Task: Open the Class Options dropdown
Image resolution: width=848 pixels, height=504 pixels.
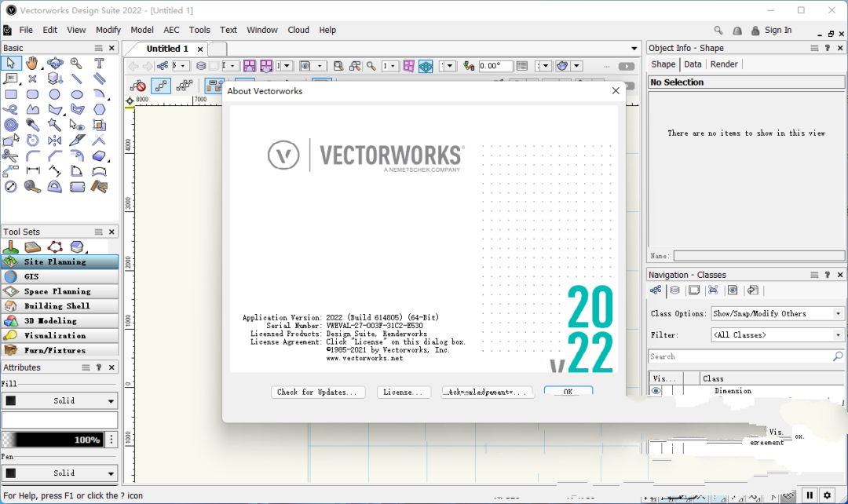Action: (x=777, y=314)
